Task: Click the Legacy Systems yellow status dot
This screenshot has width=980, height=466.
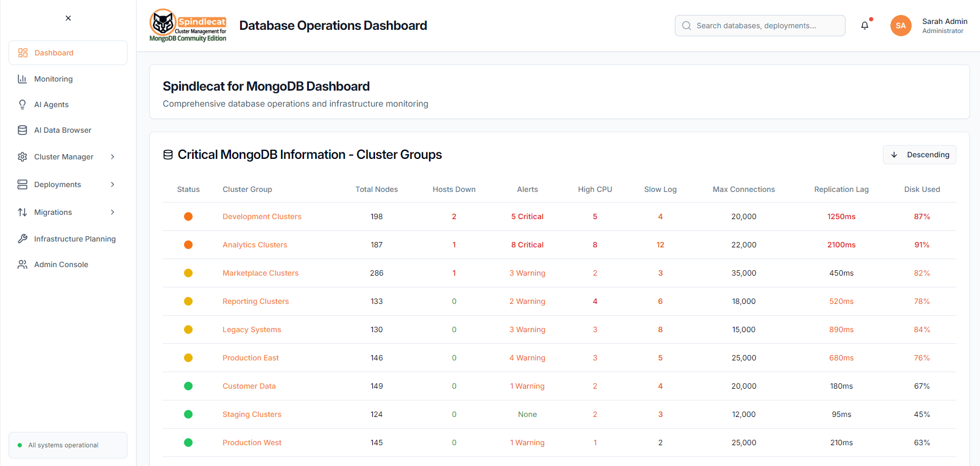Action: [188, 330]
